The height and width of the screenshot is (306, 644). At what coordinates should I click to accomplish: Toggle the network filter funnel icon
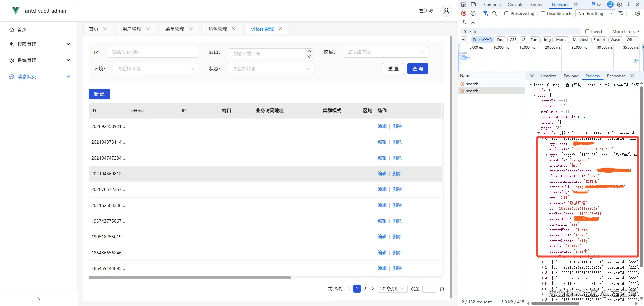[485, 13]
